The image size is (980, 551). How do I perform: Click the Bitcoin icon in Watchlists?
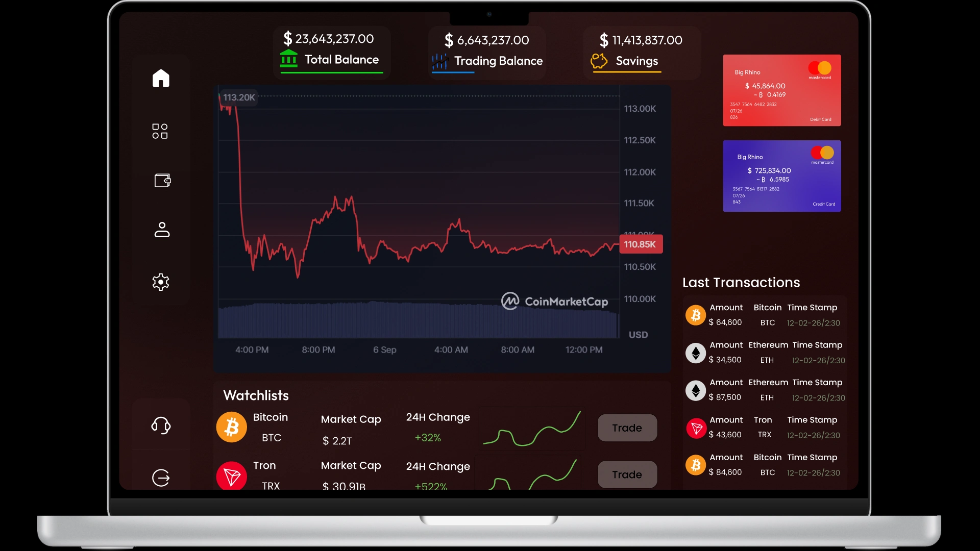[x=231, y=427]
